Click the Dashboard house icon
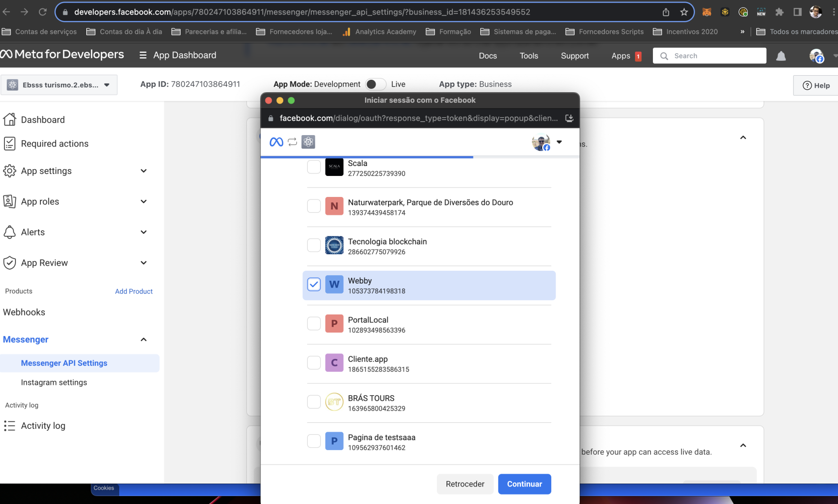This screenshot has width=838, height=504. tap(9, 120)
